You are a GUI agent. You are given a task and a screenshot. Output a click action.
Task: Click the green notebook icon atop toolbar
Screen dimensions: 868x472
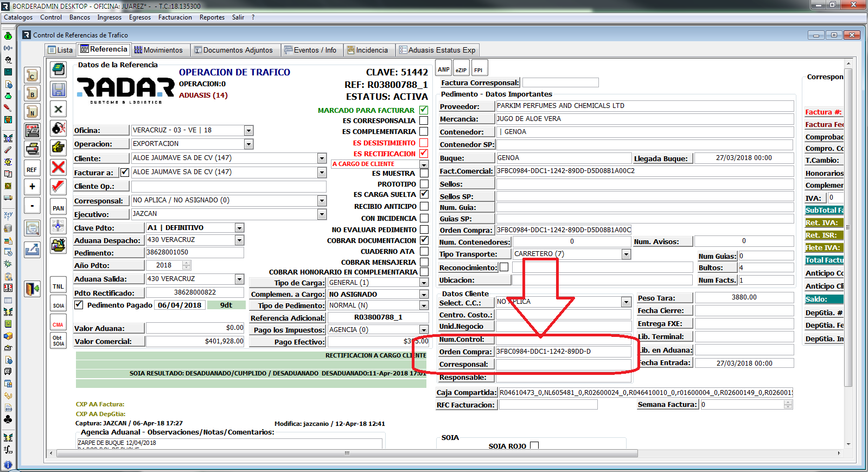pyautogui.click(x=58, y=69)
